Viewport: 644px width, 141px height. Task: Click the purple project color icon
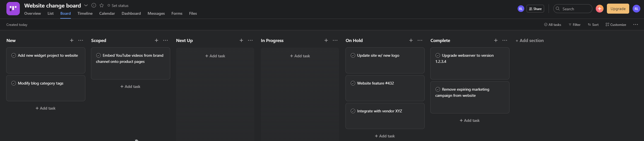(x=13, y=9)
